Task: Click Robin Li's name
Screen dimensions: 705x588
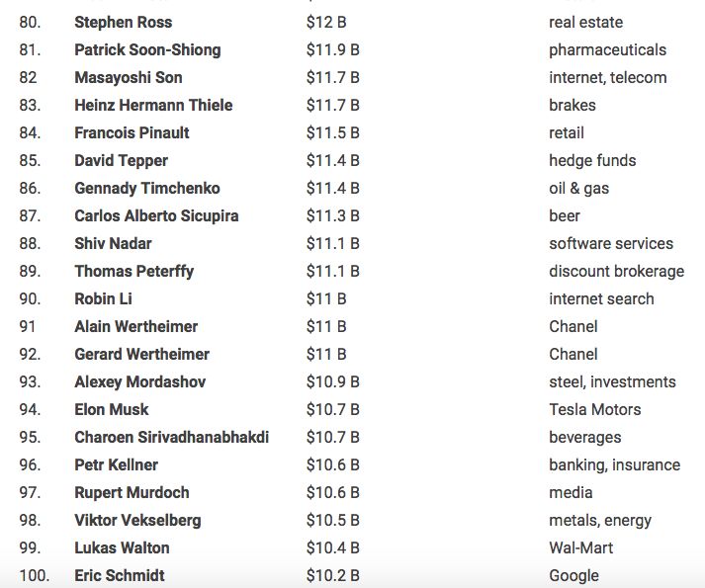Action: [x=103, y=298]
